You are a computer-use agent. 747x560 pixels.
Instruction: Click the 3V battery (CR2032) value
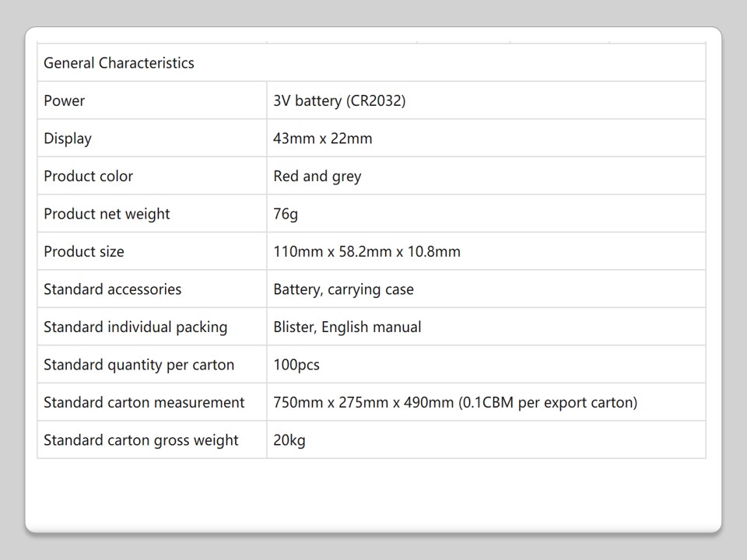point(339,101)
